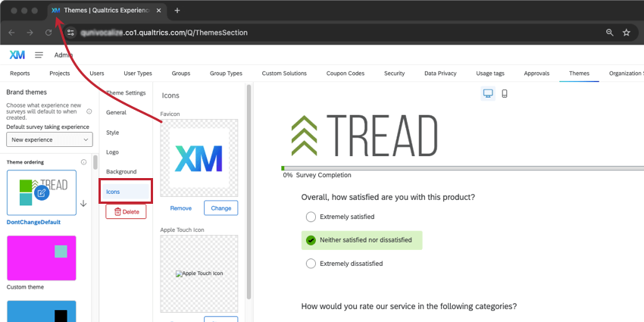Switch to mobile preview icon
The image size is (644, 322).
pyautogui.click(x=505, y=94)
